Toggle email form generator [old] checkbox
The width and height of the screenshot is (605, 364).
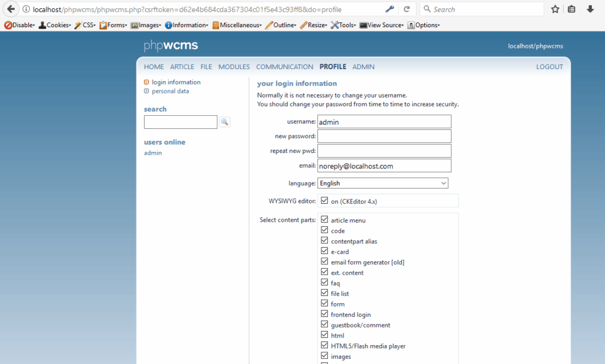(x=324, y=261)
